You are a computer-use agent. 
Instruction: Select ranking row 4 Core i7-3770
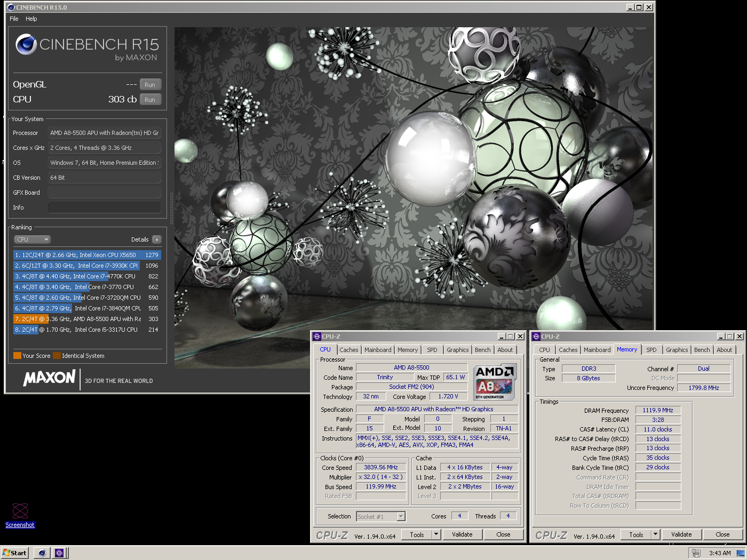click(87, 287)
